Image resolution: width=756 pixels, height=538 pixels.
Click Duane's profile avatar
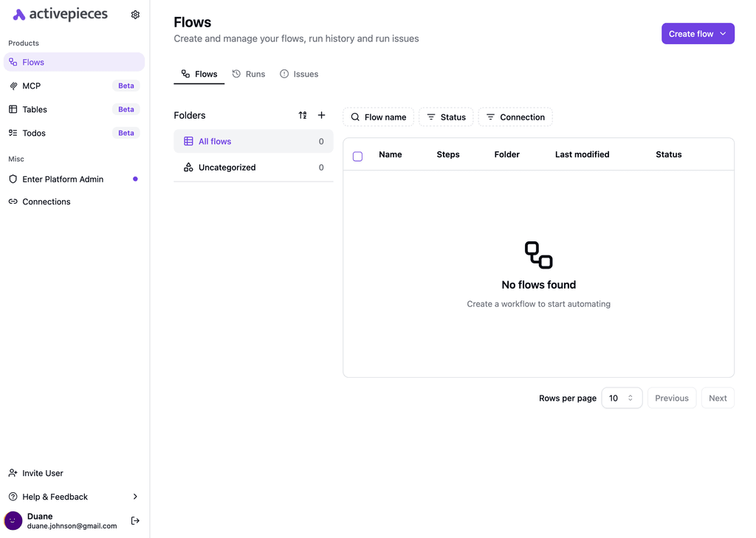[13, 520]
